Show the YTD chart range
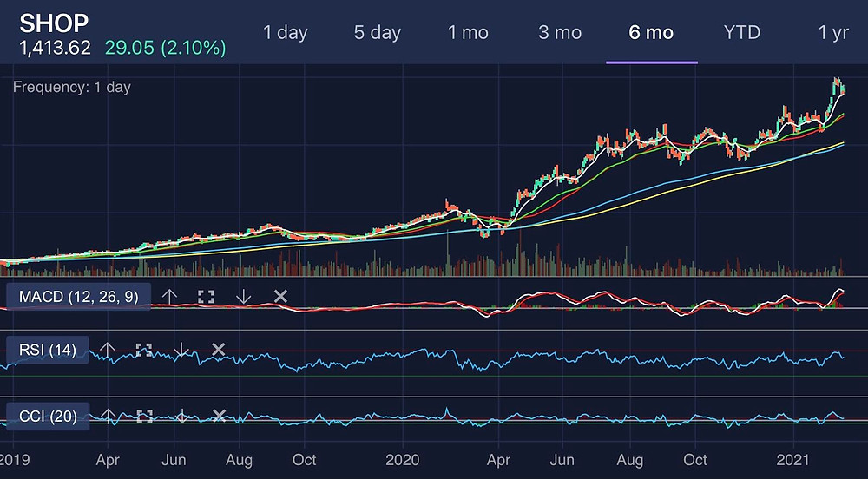 742,33
